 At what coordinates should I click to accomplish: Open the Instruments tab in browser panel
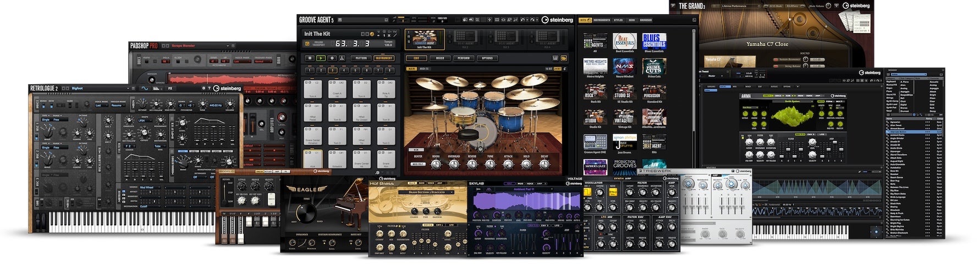click(x=602, y=20)
